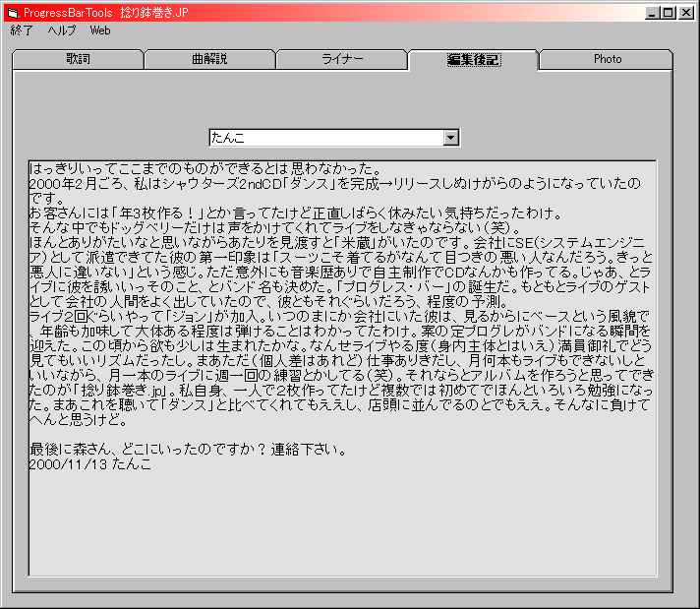Switch to the 歌詞 tab
The height and width of the screenshot is (609, 700).
[x=78, y=59]
